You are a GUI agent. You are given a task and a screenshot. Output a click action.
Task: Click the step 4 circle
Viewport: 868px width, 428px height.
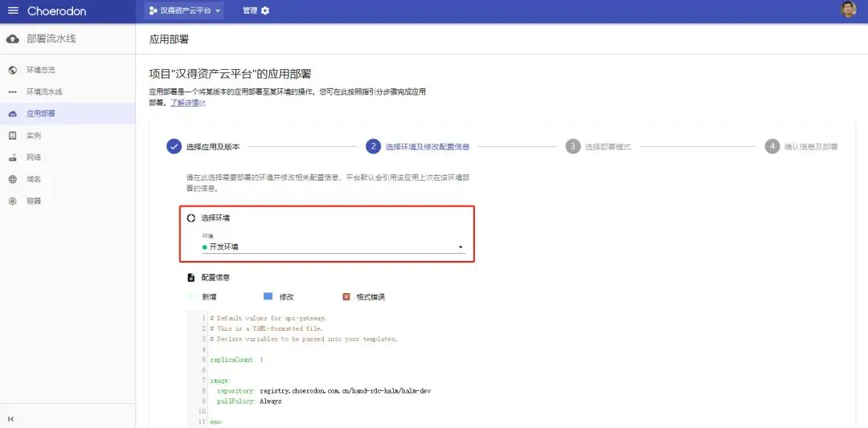pos(772,146)
